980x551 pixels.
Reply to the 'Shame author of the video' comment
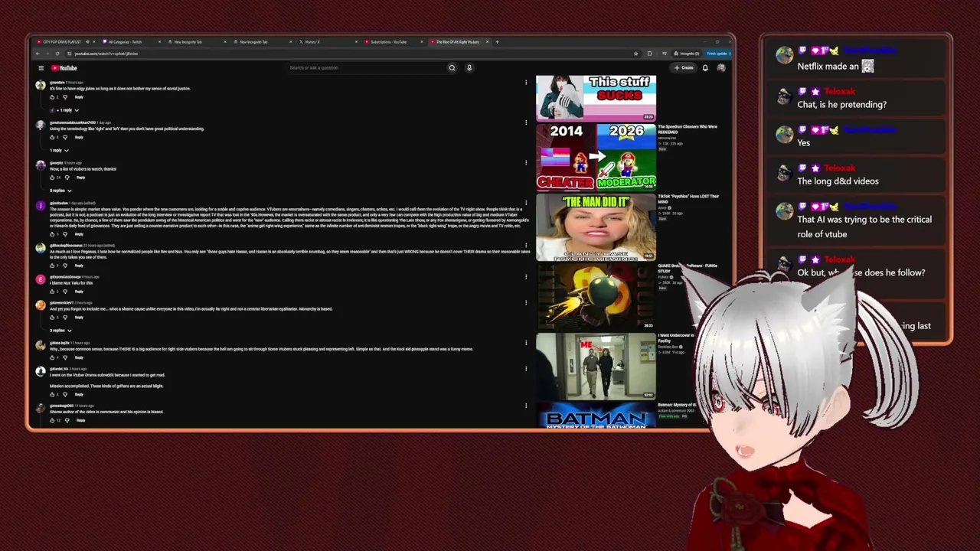tap(80, 420)
